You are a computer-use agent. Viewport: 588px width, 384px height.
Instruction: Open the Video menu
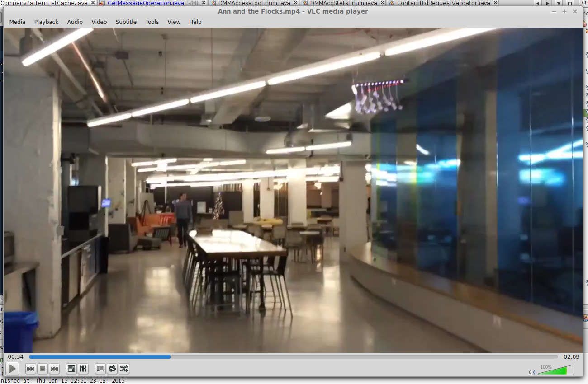point(99,22)
